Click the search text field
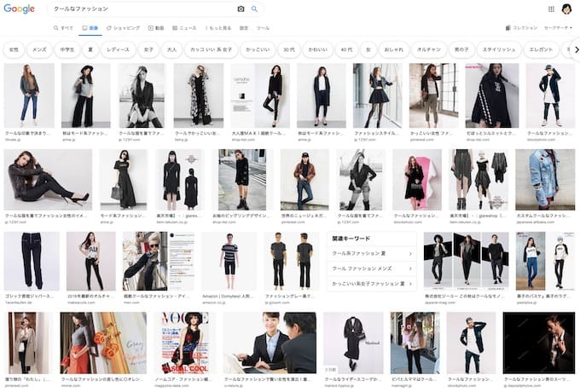 click(141, 9)
